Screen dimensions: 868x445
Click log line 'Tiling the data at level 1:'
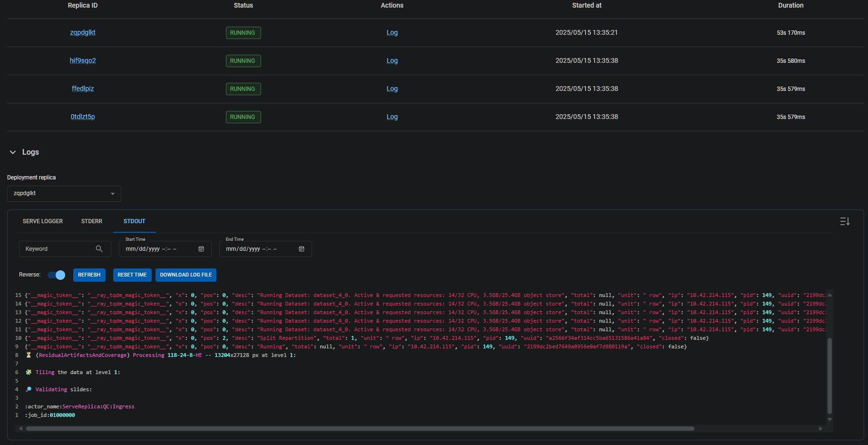tap(73, 372)
